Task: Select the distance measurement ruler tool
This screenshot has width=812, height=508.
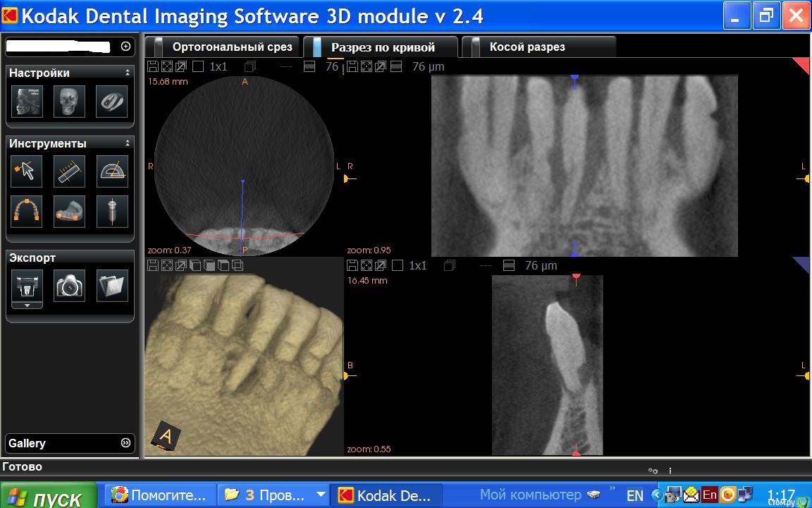Action: (x=69, y=171)
